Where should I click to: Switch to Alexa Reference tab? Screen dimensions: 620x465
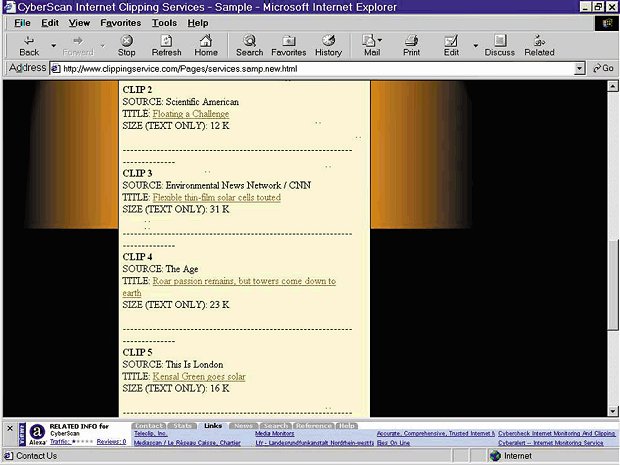click(x=314, y=426)
